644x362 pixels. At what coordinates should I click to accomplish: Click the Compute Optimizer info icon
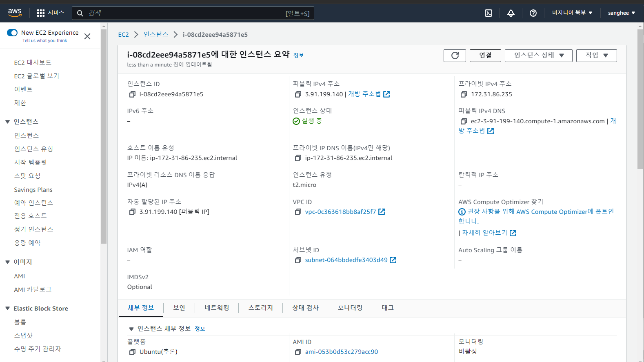point(462,212)
